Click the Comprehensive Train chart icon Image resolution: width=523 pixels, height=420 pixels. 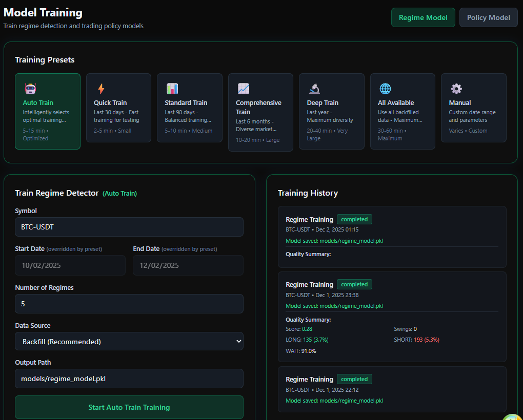coord(243,89)
